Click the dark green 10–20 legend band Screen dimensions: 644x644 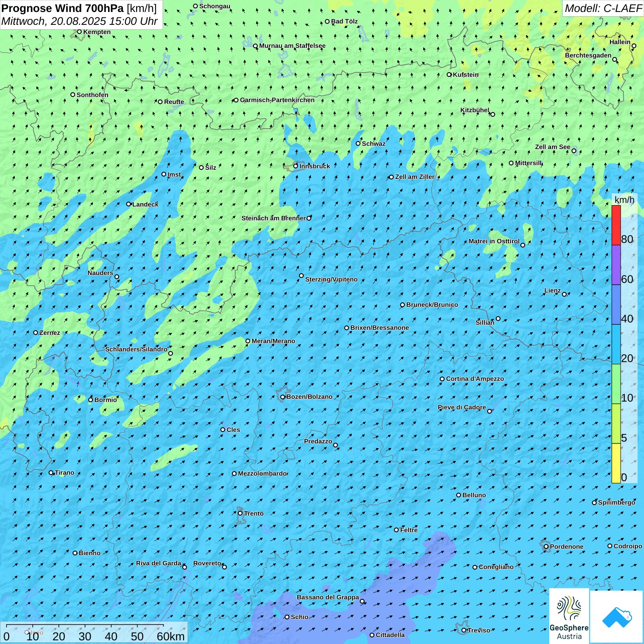(616, 384)
